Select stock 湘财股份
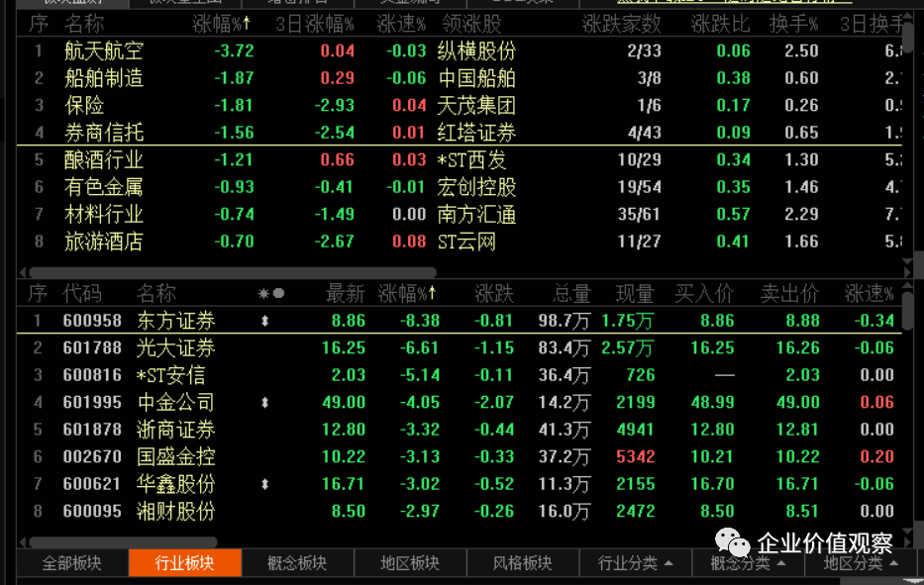This screenshot has height=585, width=924. 460,511
